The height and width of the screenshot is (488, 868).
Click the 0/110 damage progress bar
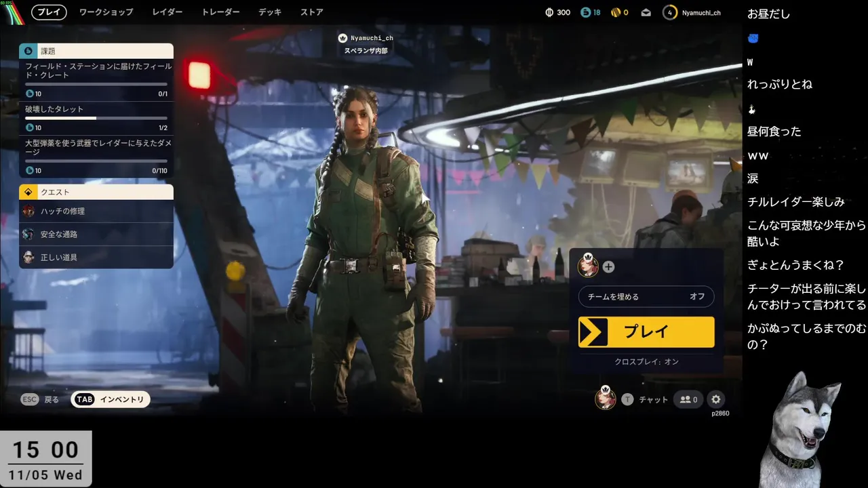click(x=96, y=161)
